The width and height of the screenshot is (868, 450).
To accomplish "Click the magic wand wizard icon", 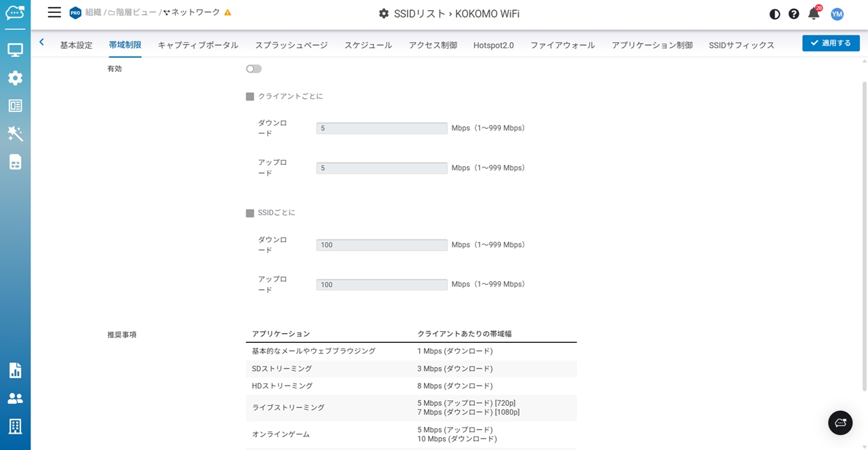I will click(15, 133).
